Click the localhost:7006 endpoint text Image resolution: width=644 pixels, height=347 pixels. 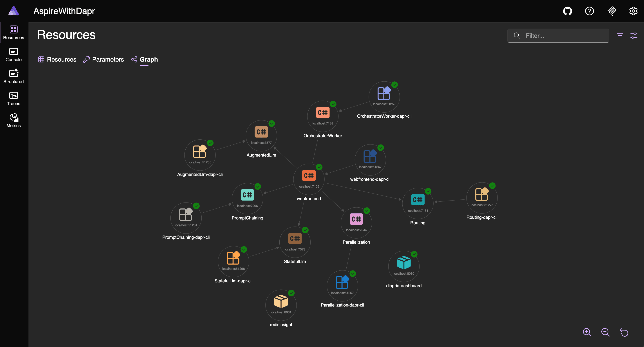click(247, 206)
